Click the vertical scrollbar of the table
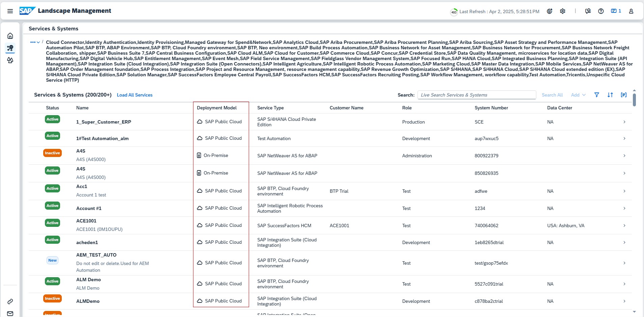 tap(634, 100)
